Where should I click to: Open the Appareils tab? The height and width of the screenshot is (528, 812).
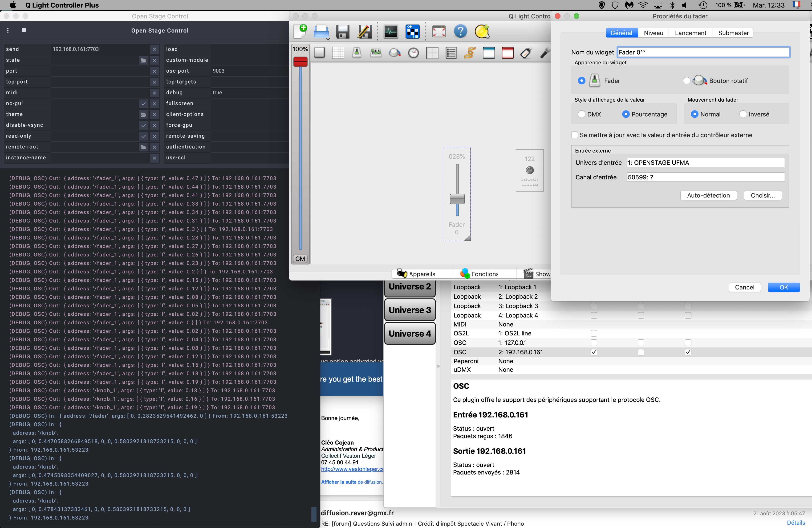[x=422, y=274]
